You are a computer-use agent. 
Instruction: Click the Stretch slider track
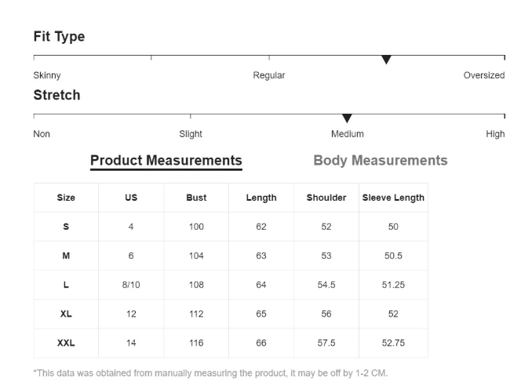tap(269, 114)
